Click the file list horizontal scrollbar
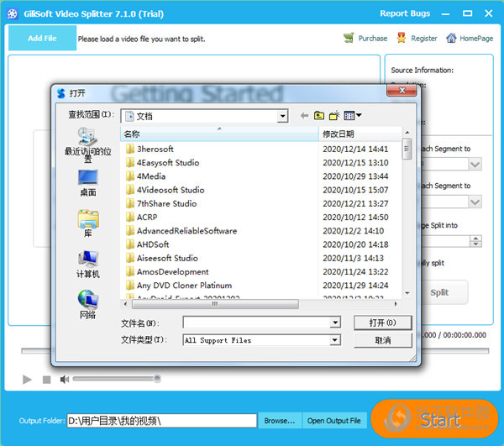 tap(215, 304)
